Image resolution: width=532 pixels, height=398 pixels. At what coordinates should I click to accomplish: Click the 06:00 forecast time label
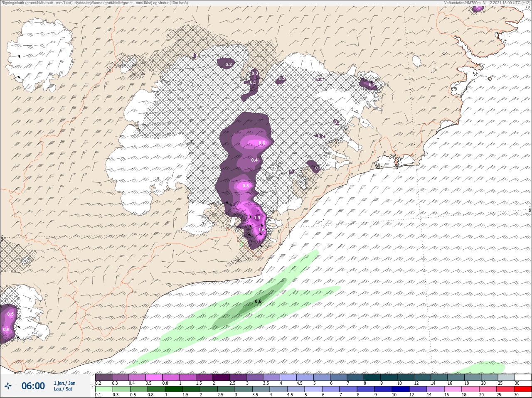(33, 386)
